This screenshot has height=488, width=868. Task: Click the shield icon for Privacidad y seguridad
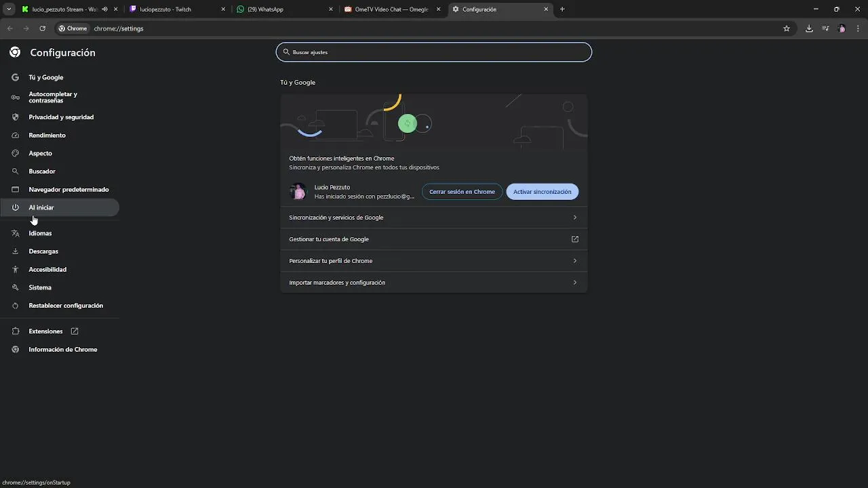point(15,117)
